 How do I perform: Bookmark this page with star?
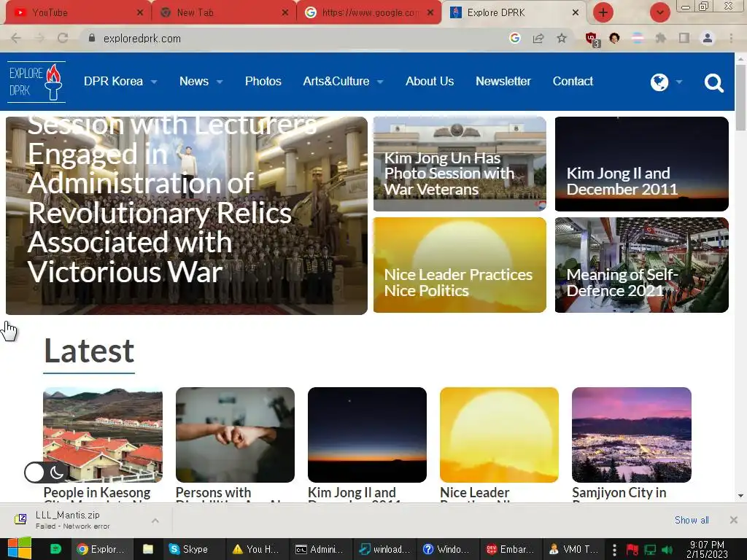(562, 38)
